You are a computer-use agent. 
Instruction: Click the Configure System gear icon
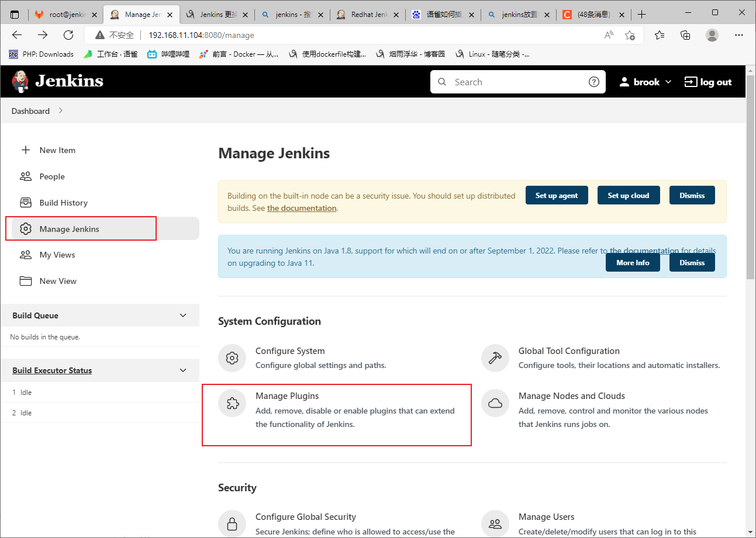tap(232, 358)
